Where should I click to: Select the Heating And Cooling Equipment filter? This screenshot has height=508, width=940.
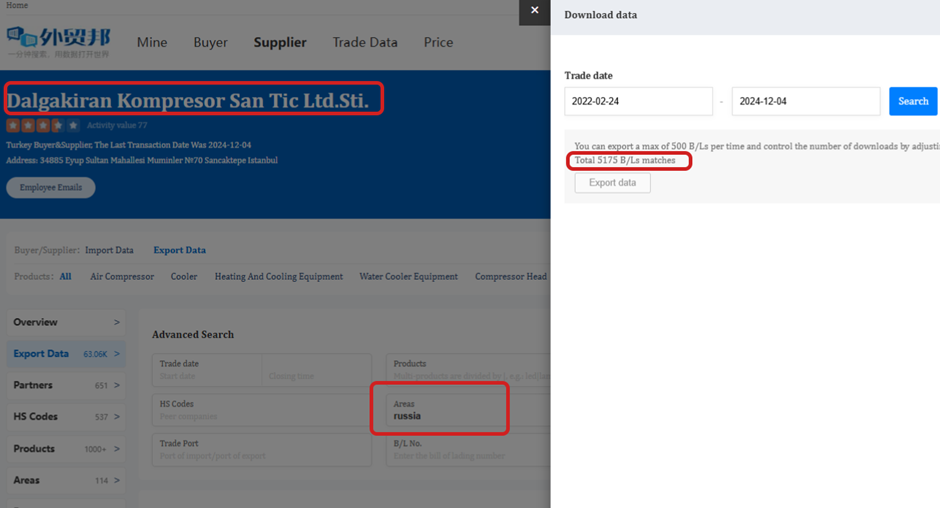tap(278, 277)
